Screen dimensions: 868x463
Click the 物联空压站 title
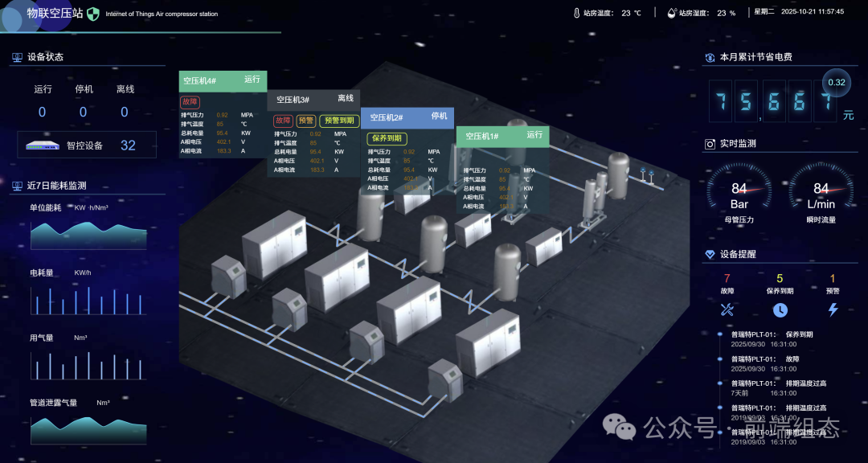[x=55, y=14]
